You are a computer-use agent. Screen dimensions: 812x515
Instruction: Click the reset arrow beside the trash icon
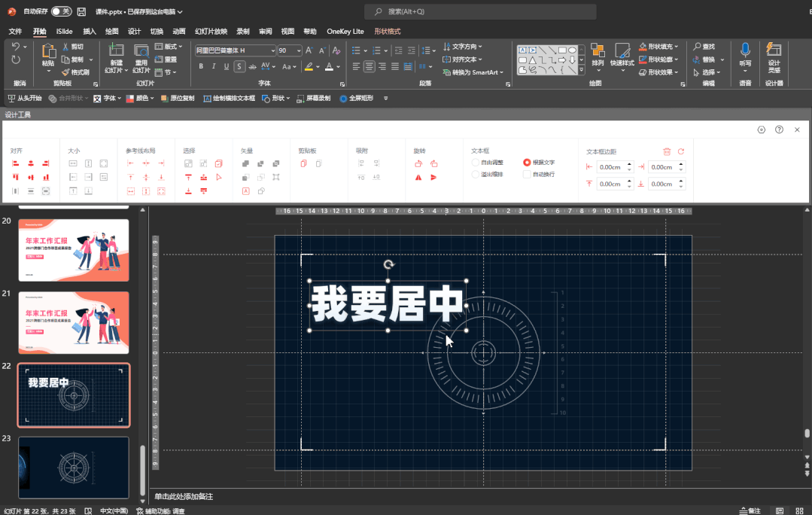coord(681,151)
